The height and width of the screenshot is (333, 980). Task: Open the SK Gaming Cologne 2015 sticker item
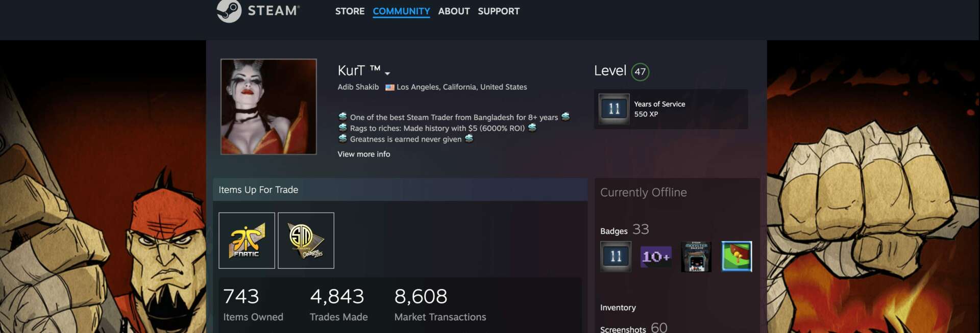tap(306, 240)
